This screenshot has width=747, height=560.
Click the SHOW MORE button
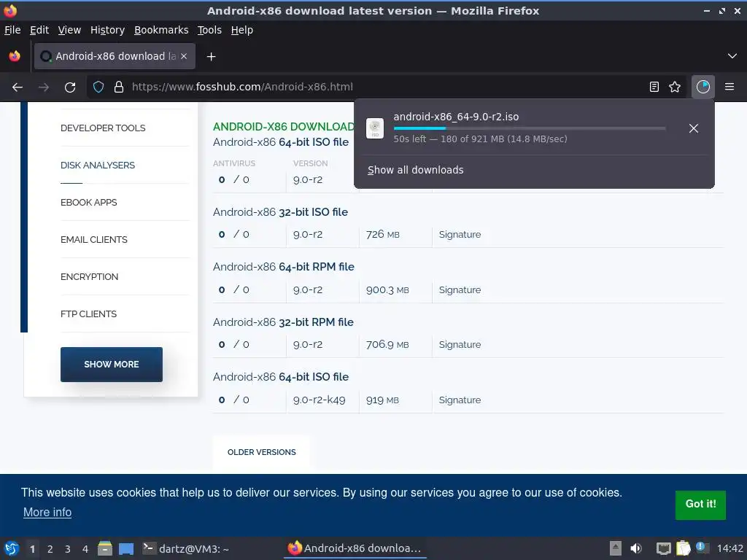(x=112, y=365)
